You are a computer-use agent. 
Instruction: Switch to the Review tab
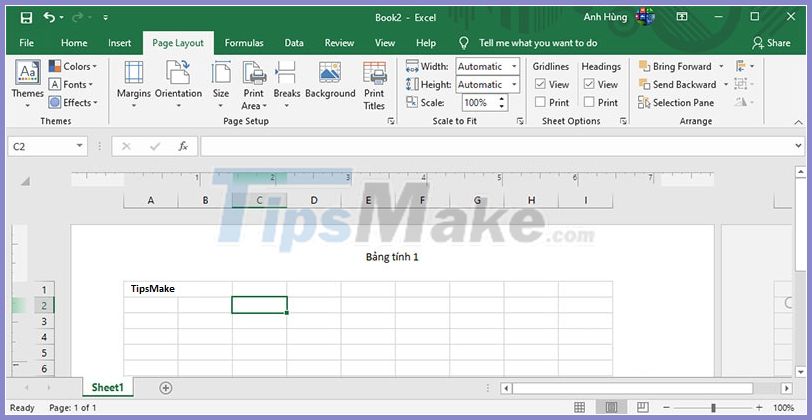coord(339,43)
